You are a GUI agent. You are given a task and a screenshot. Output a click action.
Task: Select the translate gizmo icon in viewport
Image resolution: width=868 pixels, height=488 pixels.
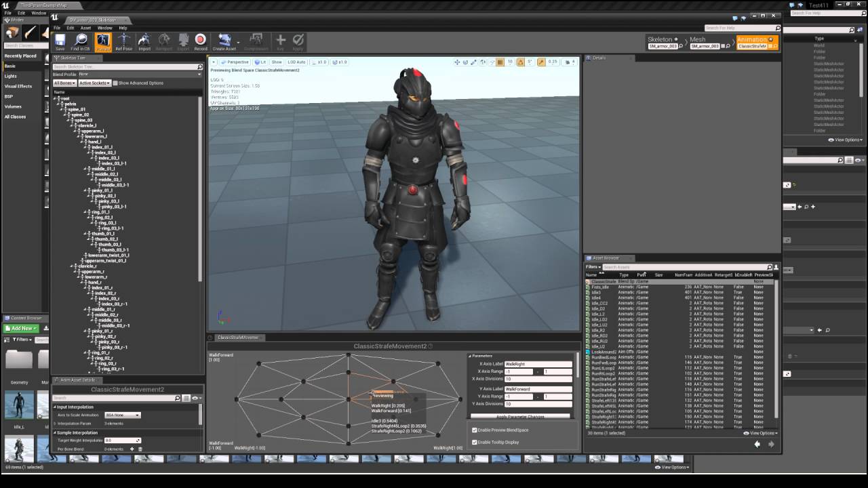coord(457,62)
